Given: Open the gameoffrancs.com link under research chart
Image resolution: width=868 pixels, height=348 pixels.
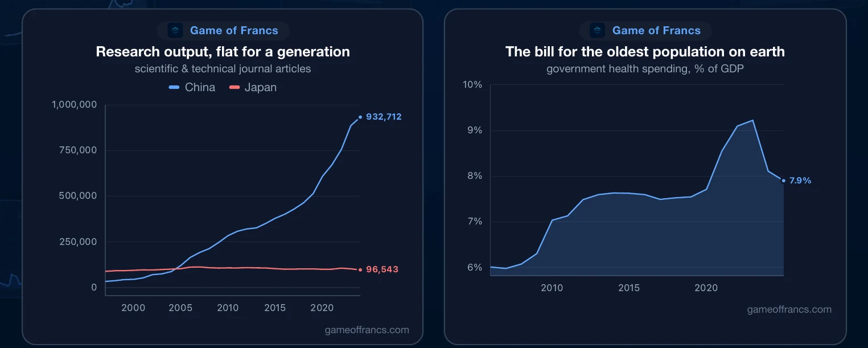Looking at the screenshot, I should [x=367, y=330].
